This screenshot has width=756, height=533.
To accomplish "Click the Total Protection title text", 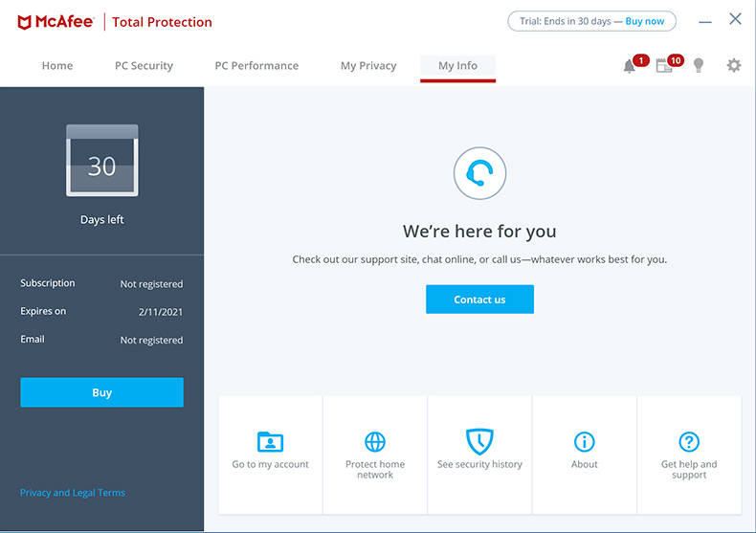I will (x=162, y=22).
